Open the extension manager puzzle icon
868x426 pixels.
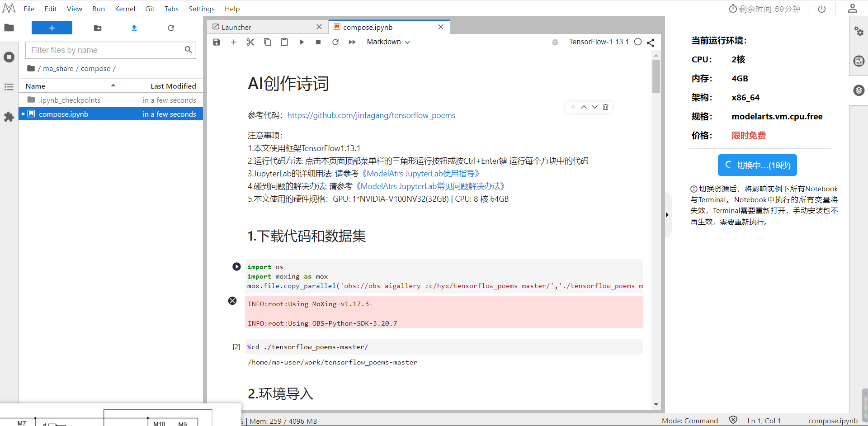pyautogui.click(x=9, y=117)
